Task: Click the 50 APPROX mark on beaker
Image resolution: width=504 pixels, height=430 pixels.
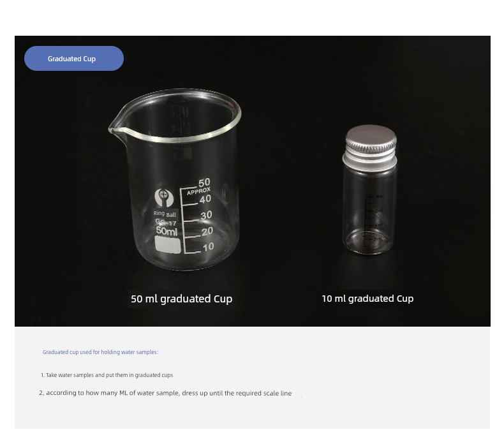Action: [199, 186]
